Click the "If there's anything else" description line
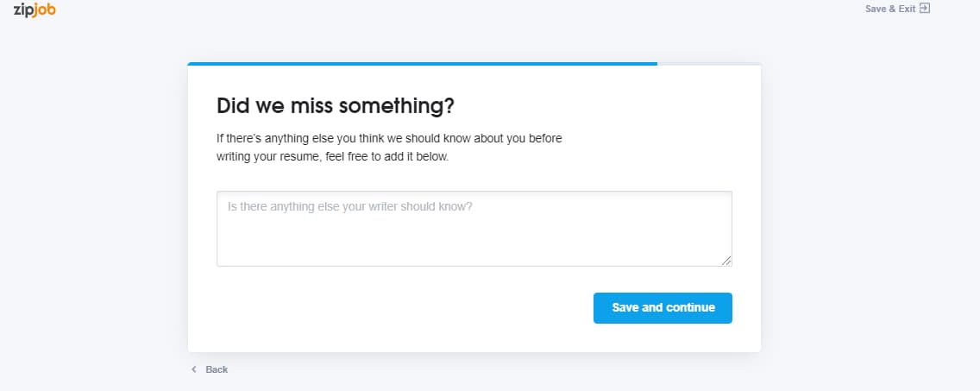This screenshot has width=980, height=391. (x=389, y=138)
